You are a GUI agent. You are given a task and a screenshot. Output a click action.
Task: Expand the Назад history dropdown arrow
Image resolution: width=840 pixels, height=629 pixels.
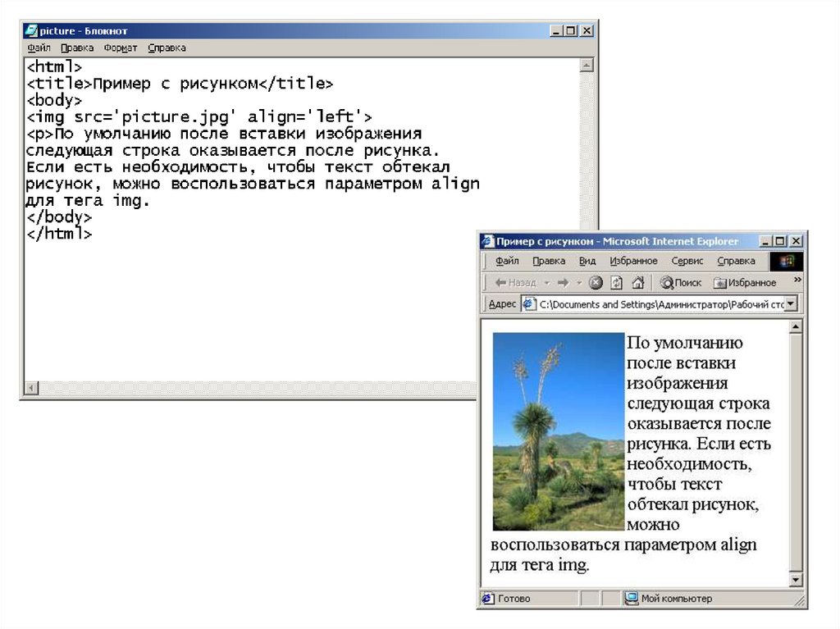[546, 282]
